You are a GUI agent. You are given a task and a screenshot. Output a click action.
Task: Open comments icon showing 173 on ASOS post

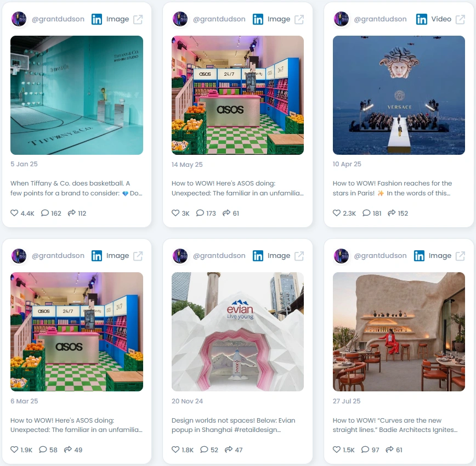pyautogui.click(x=200, y=213)
